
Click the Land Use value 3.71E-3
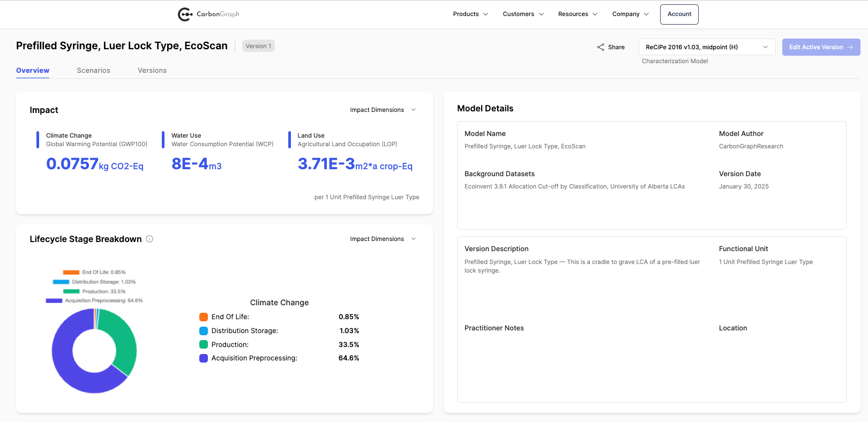[326, 164]
